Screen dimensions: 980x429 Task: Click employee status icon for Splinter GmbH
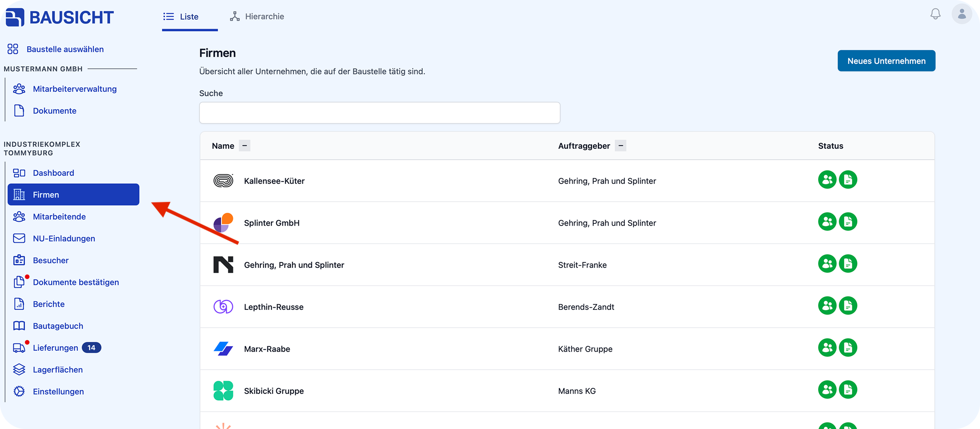click(x=827, y=221)
